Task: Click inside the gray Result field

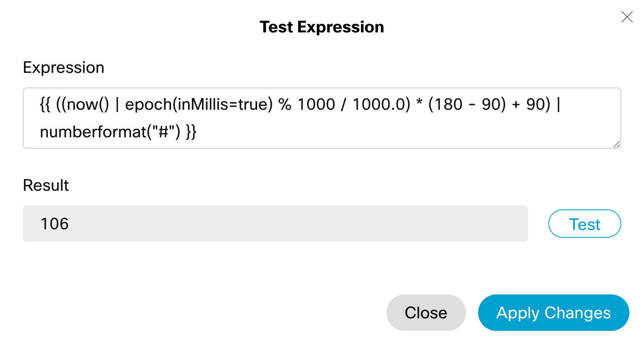Action: (x=284, y=224)
